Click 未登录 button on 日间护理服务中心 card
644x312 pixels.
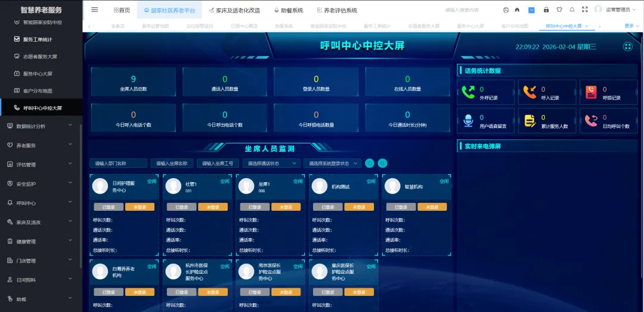140,207
